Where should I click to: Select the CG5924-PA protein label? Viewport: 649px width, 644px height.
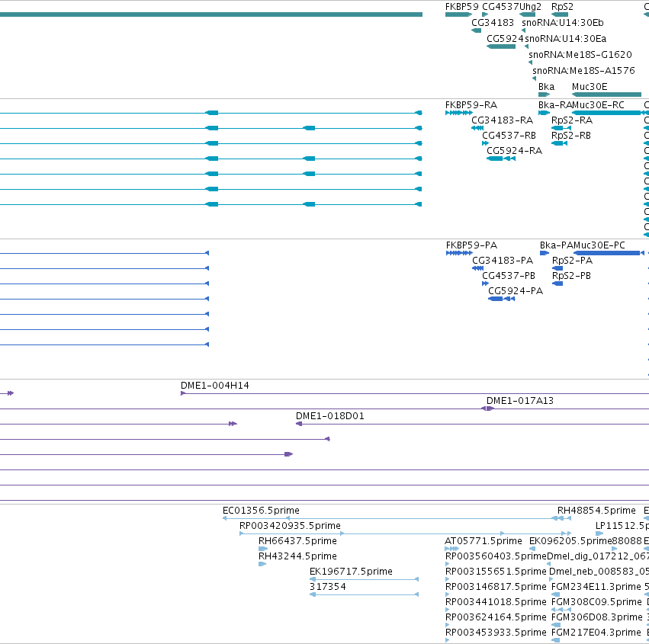pos(516,291)
